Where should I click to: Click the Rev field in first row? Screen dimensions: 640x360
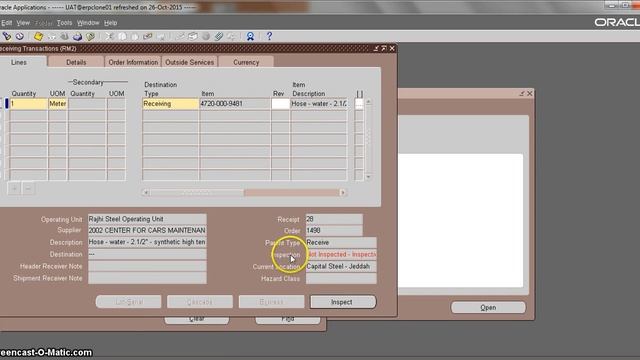pos(280,104)
